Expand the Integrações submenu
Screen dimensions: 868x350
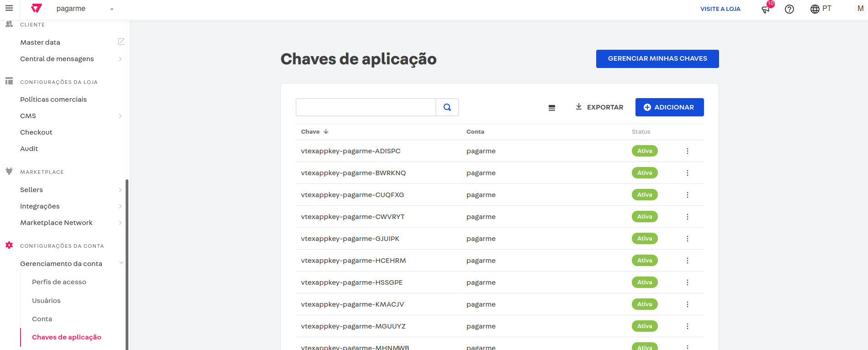click(x=120, y=206)
